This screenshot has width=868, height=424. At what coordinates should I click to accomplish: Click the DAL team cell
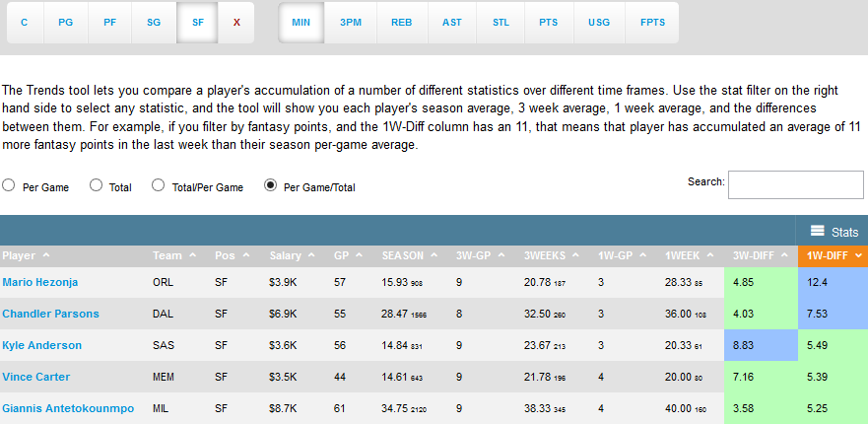163,315
